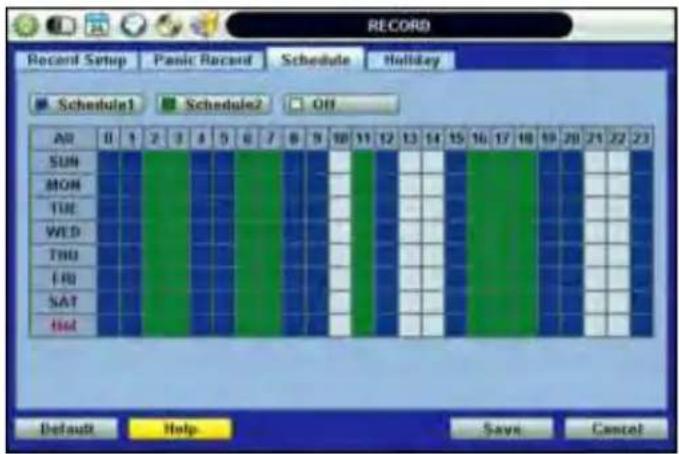The width and height of the screenshot is (679, 454).
Task: Click the hour 2 column header
Action: point(155,139)
